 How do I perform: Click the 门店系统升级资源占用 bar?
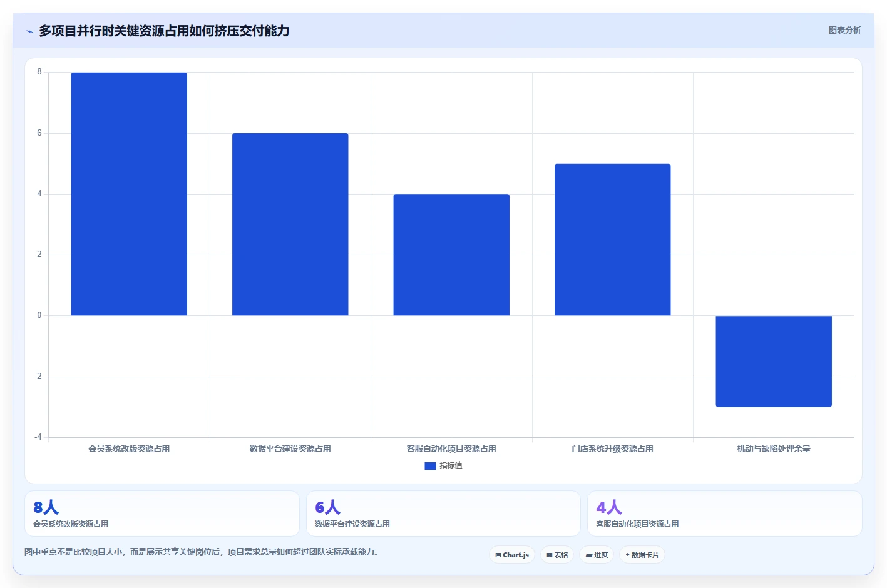[612, 240]
